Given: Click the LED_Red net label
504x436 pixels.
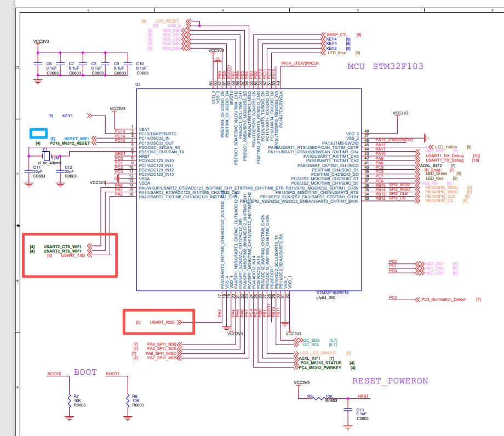Looking at the screenshot, I should [x=434, y=178].
